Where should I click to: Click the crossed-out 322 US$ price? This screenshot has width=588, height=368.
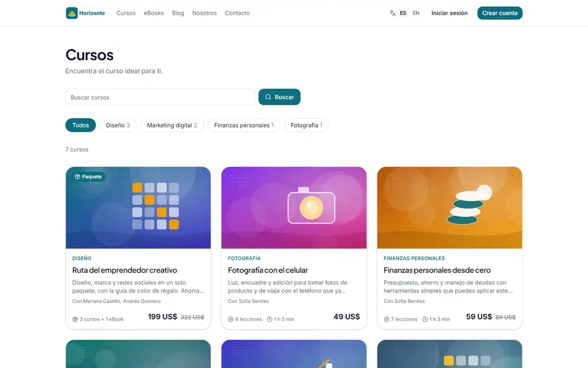pyautogui.click(x=192, y=317)
